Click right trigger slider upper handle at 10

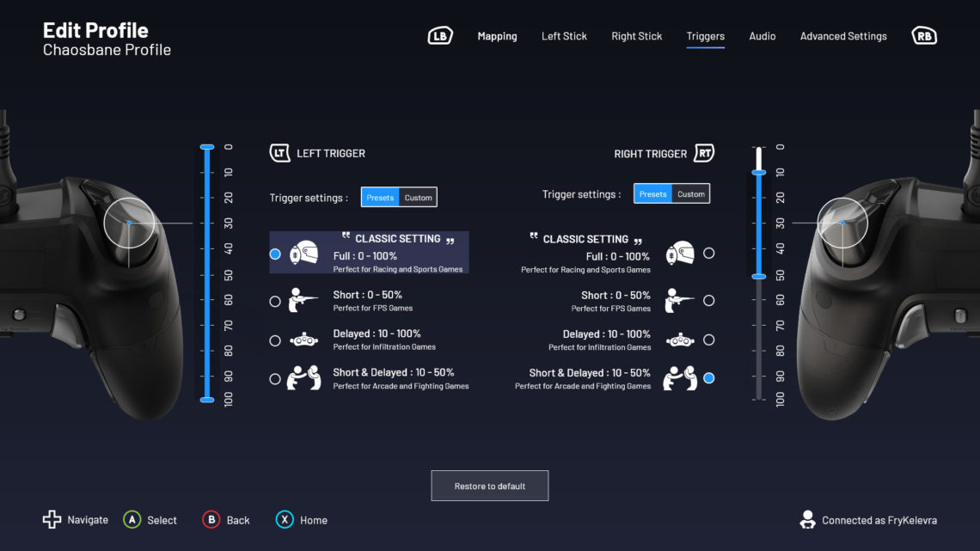[x=759, y=173]
